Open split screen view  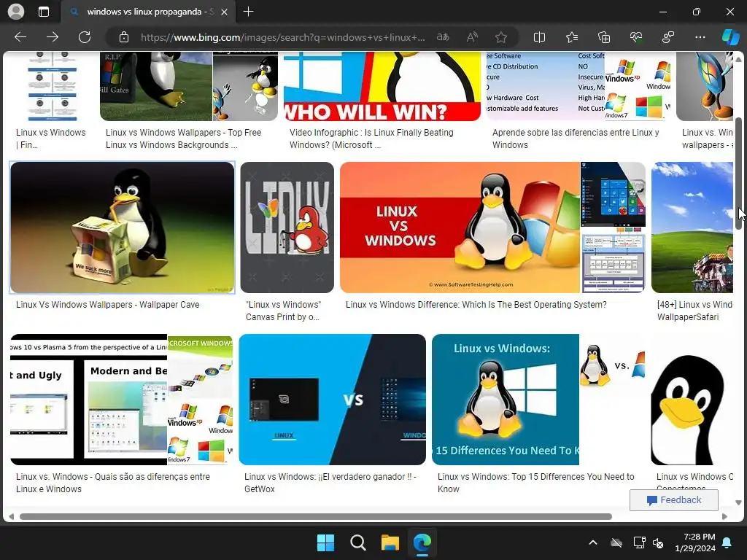pos(539,37)
